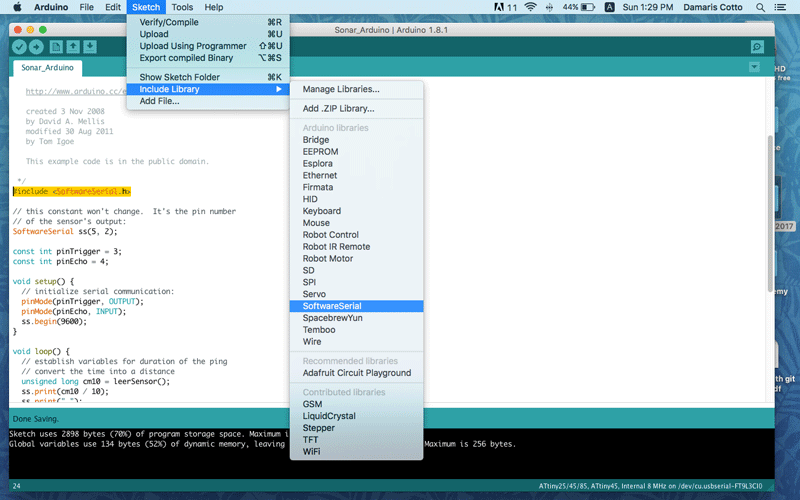Open the File menu
The height and width of the screenshot is (500, 800).
pos(87,7)
